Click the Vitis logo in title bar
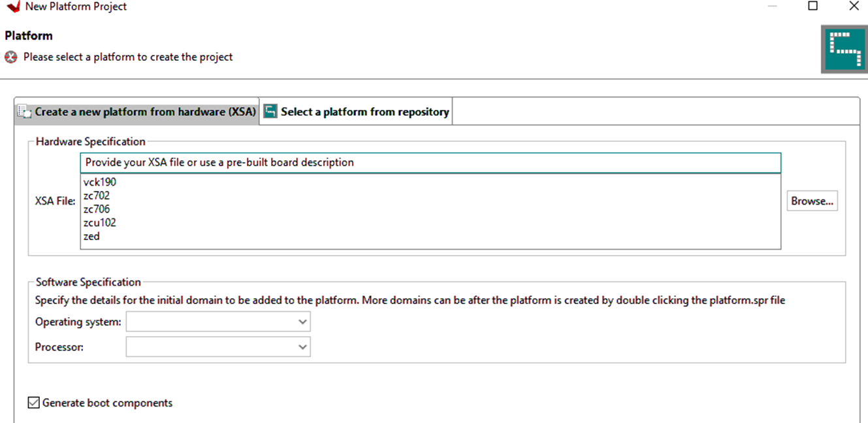868x423 pixels. pyautogui.click(x=12, y=7)
